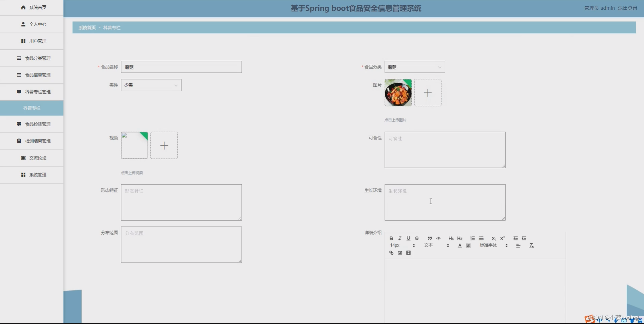Apply Heading 1 style
Image resolution: width=644 pixels, height=324 pixels.
(x=451, y=238)
